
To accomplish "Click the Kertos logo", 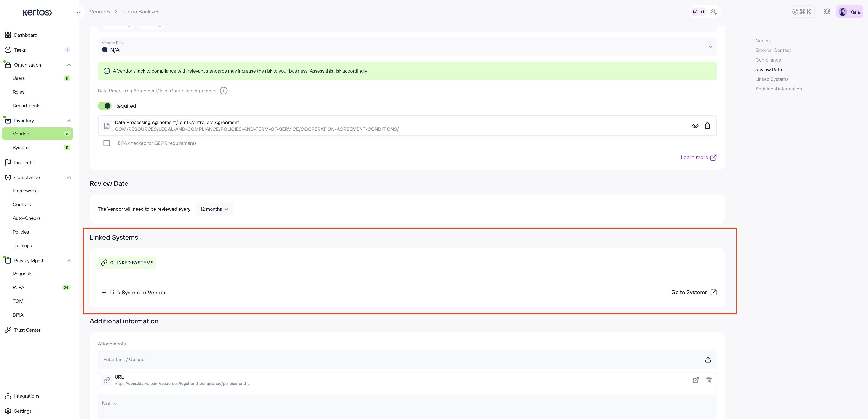I will tap(37, 13).
